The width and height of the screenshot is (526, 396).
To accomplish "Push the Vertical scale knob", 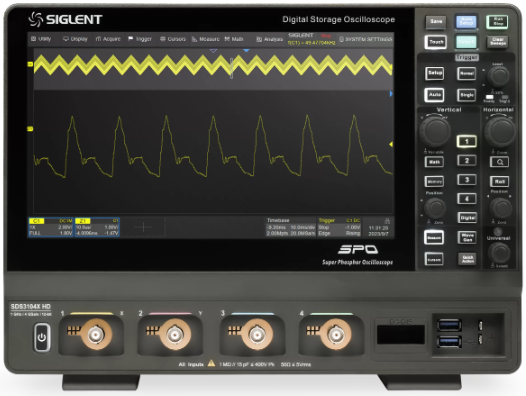I will pos(435,131).
